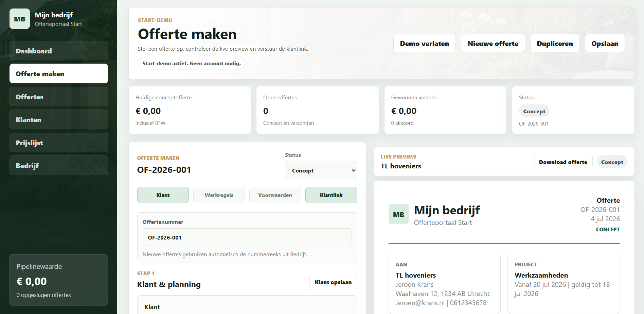Click the MB logo in the sidebar
This screenshot has width=644, height=314.
tap(20, 19)
